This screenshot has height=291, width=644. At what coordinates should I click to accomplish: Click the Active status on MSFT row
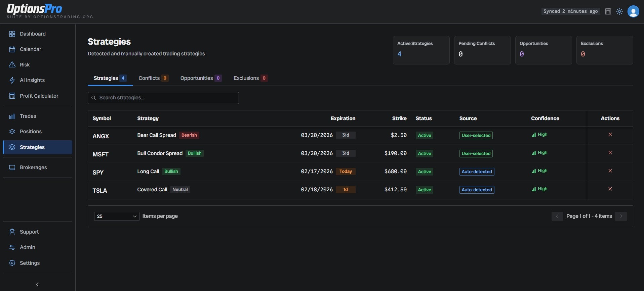point(425,154)
